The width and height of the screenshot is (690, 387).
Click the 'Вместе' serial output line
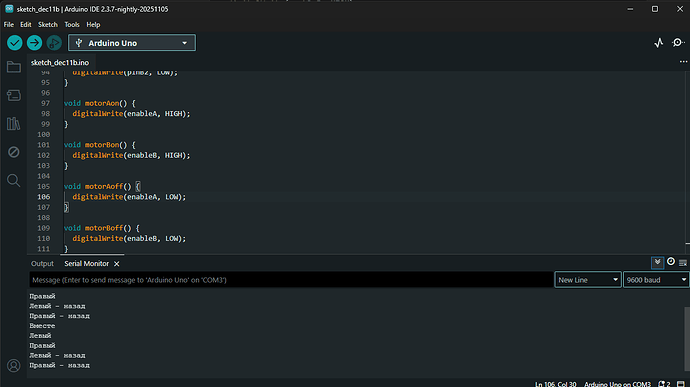[42, 326]
